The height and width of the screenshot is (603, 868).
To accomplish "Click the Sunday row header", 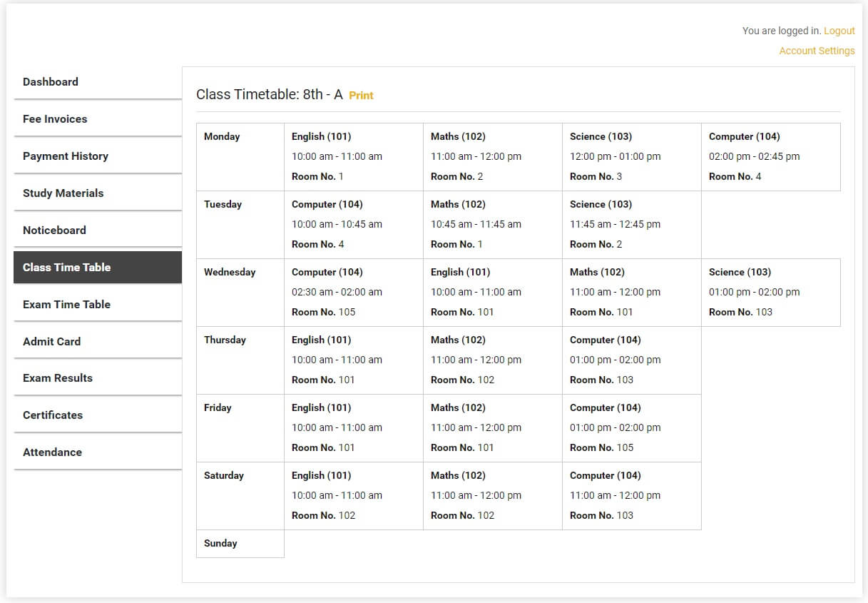I will pyautogui.click(x=240, y=544).
